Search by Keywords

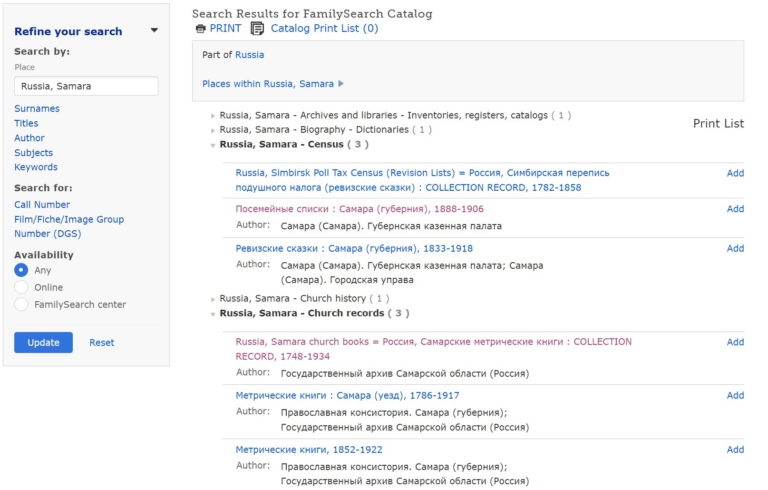(x=36, y=167)
